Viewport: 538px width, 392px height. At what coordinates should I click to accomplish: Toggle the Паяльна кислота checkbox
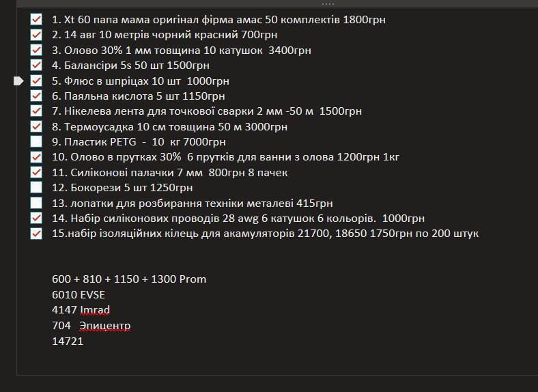pyautogui.click(x=36, y=96)
